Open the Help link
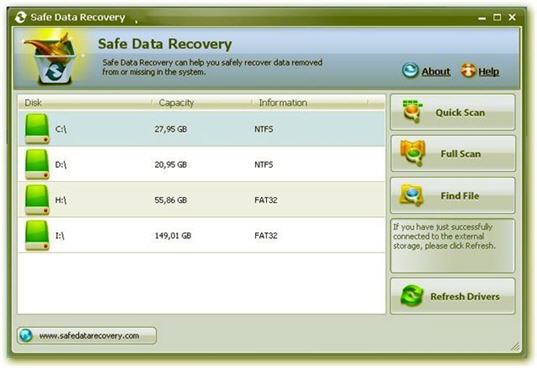This screenshot has width=537, height=368. [489, 72]
